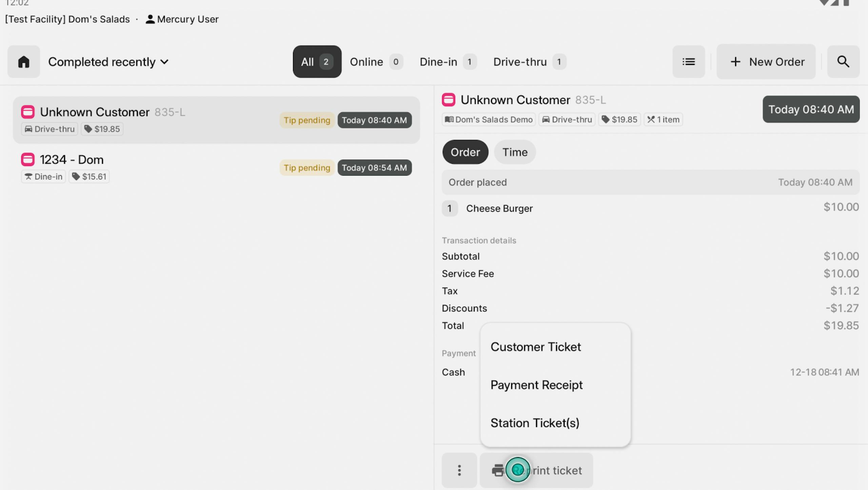
Task: Click the Today 08:40 AM detail badge
Action: (811, 109)
